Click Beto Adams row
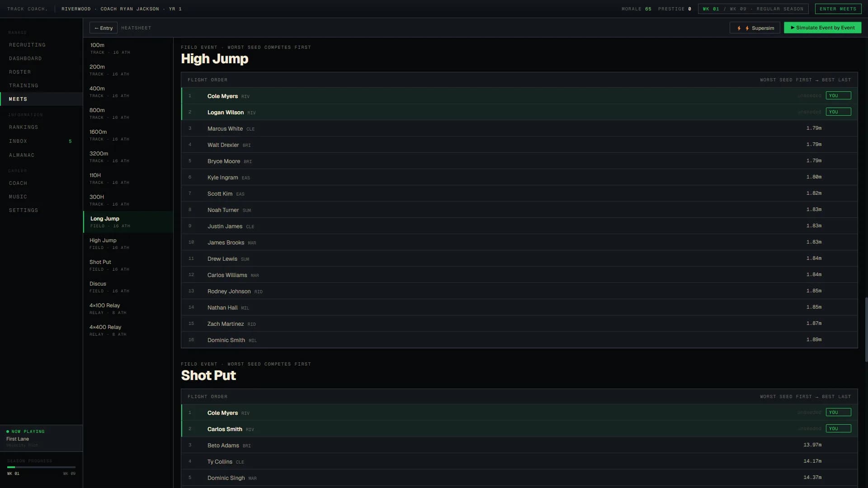The width and height of the screenshot is (868, 488). click(519, 445)
